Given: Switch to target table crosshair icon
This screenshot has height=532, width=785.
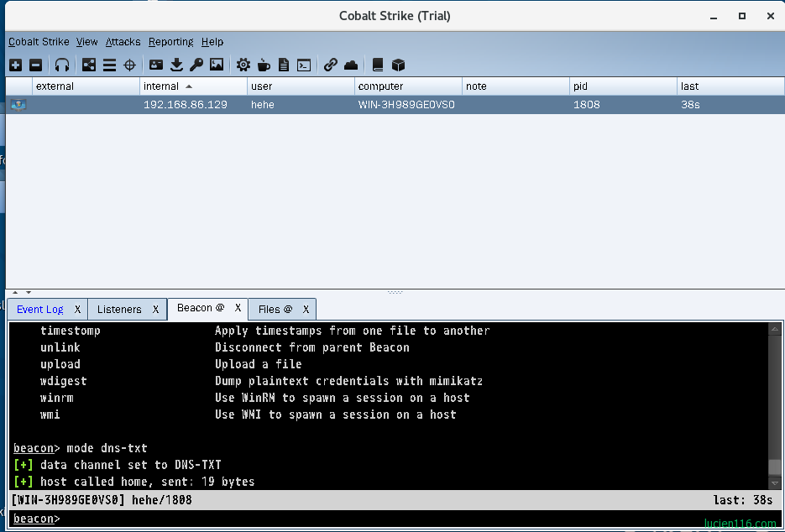Looking at the screenshot, I should (x=129, y=65).
